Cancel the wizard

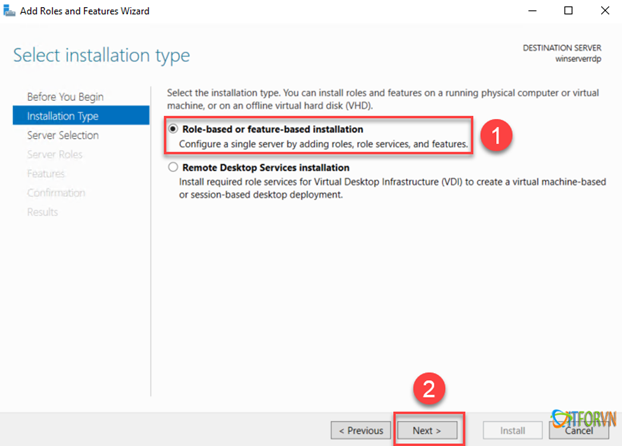pyautogui.click(x=577, y=430)
